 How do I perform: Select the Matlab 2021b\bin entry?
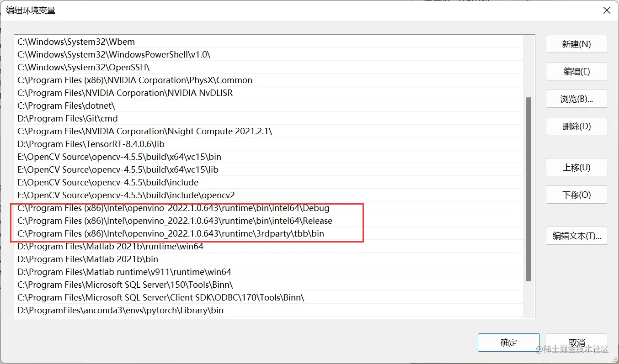[268, 259]
